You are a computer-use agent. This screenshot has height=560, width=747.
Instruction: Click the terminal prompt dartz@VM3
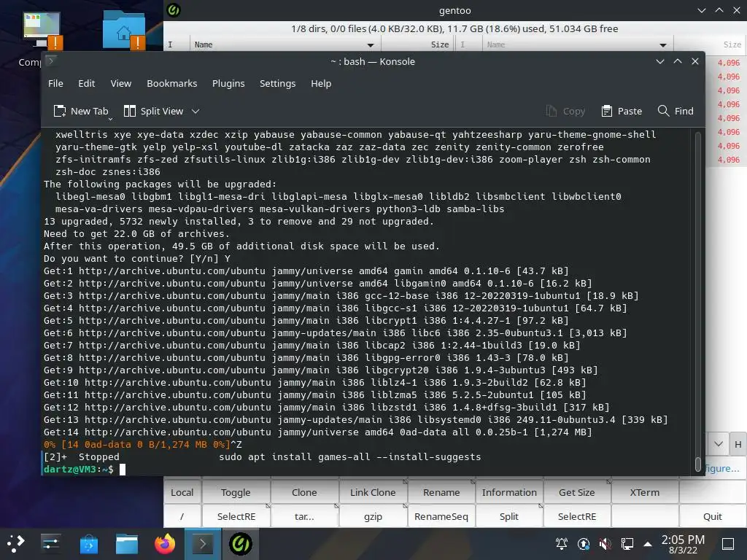tap(79, 469)
